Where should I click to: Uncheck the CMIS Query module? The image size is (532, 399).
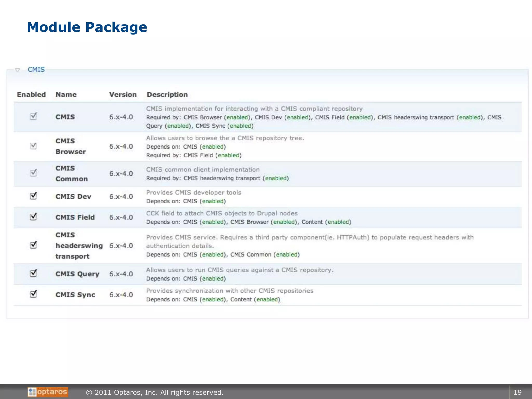33,273
